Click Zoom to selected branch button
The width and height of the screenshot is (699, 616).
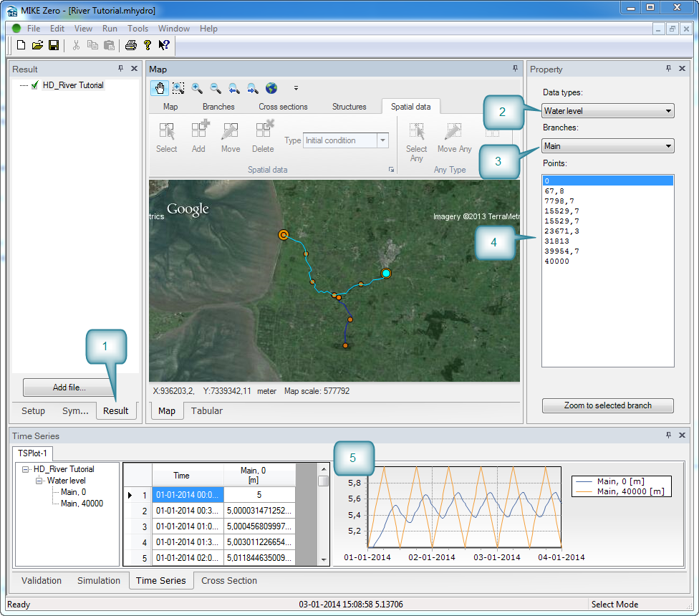(607, 405)
